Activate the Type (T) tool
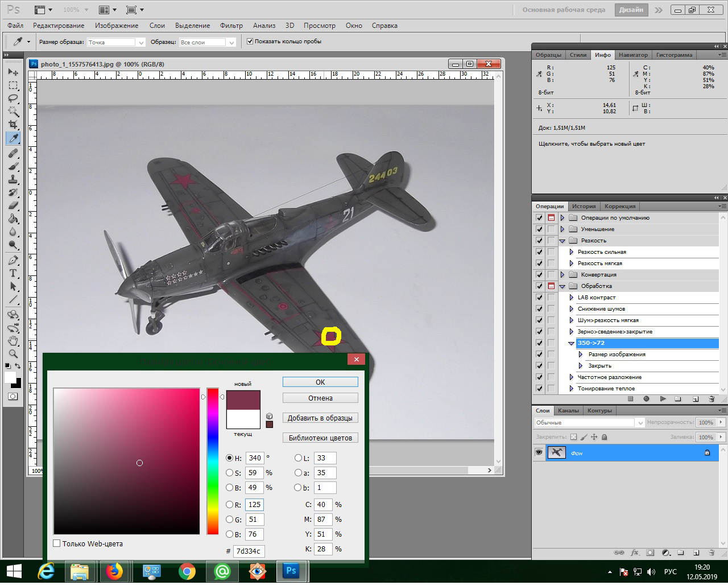This screenshot has width=728, height=585. (13, 273)
